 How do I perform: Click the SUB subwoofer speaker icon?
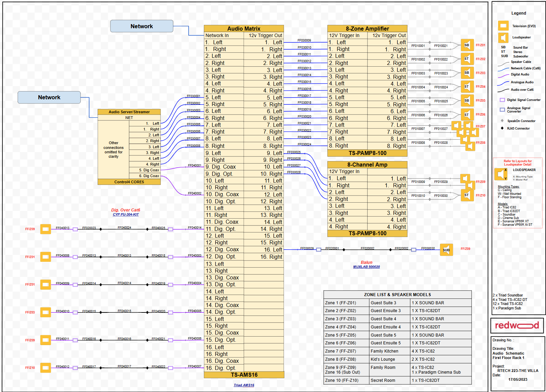446,250
